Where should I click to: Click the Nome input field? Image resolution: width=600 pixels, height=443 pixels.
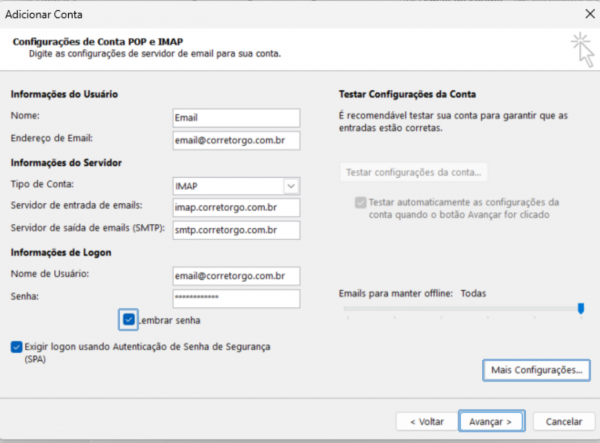[236, 118]
